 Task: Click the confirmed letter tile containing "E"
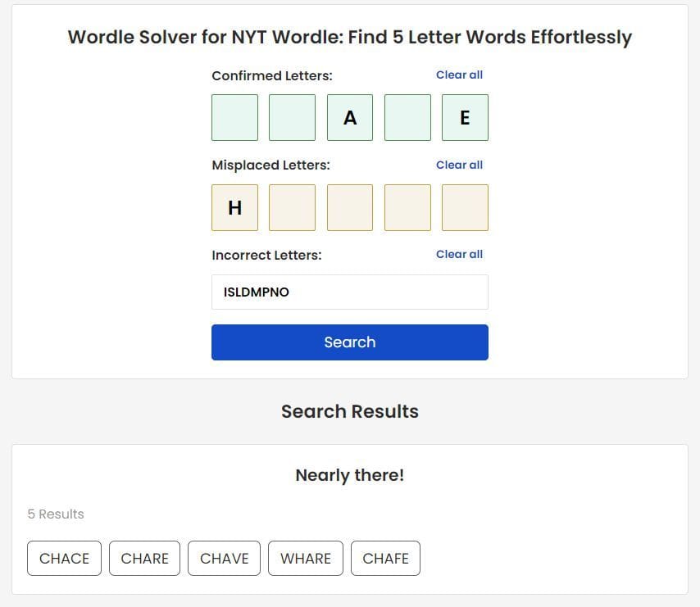465,117
